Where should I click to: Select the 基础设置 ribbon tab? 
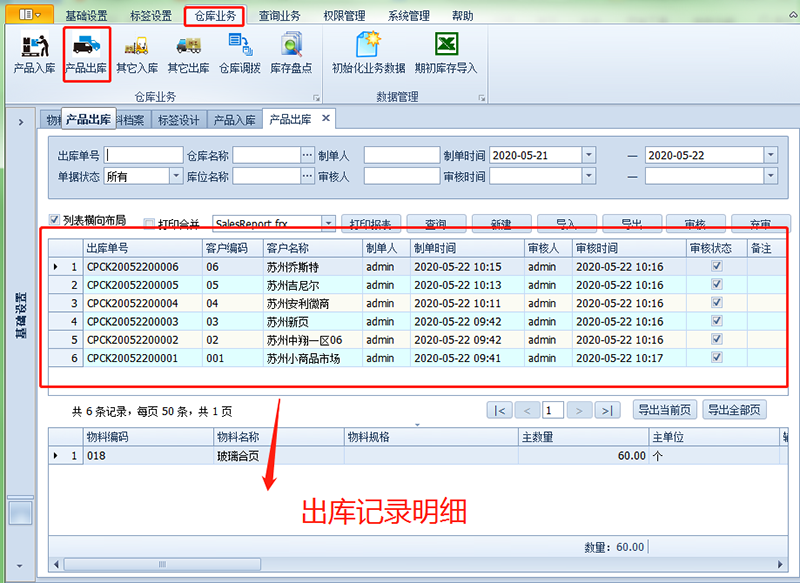coord(86,16)
